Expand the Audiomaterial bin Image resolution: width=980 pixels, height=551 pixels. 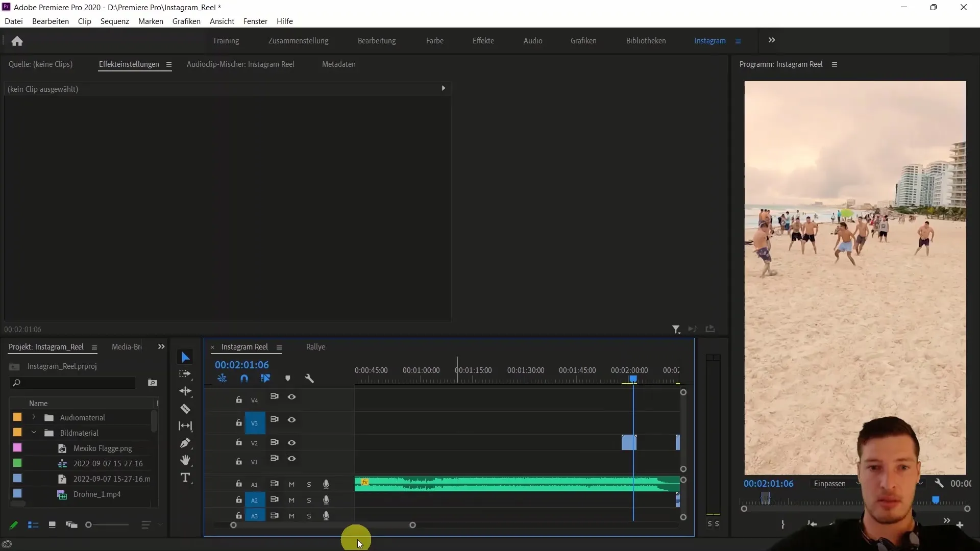(34, 417)
